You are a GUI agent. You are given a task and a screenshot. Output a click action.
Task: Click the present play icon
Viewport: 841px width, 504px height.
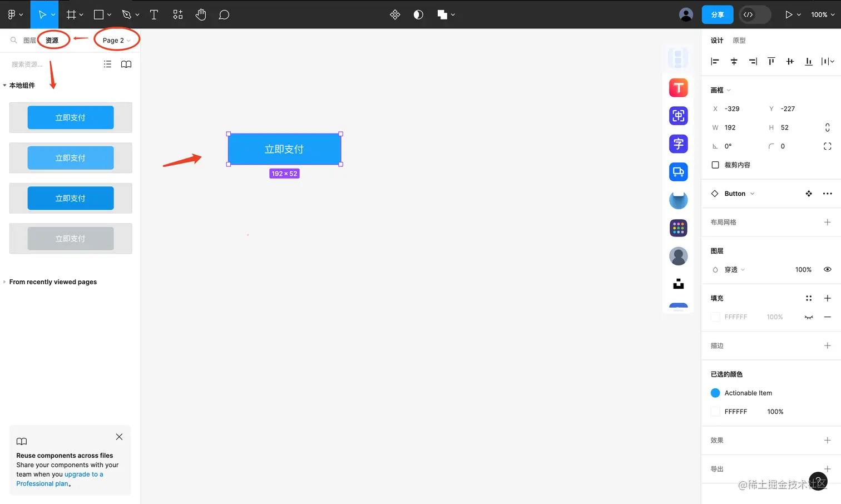(788, 15)
